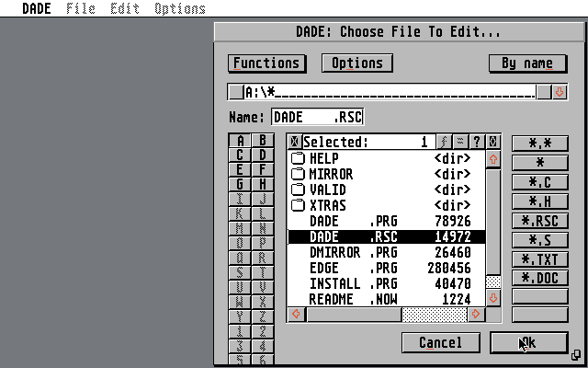Select file EDGE .PRG
The height and width of the screenshot is (368, 588).
point(387,268)
